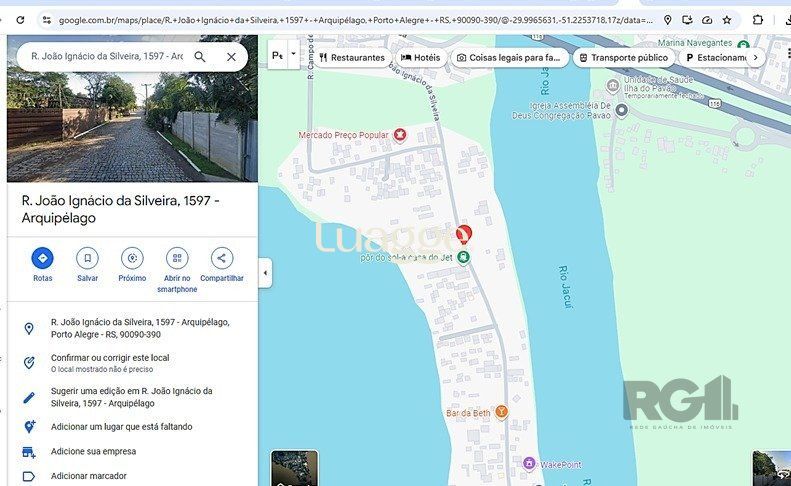Collapse the side panel arrow
Image resolution: width=791 pixels, height=486 pixels.
click(265, 272)
